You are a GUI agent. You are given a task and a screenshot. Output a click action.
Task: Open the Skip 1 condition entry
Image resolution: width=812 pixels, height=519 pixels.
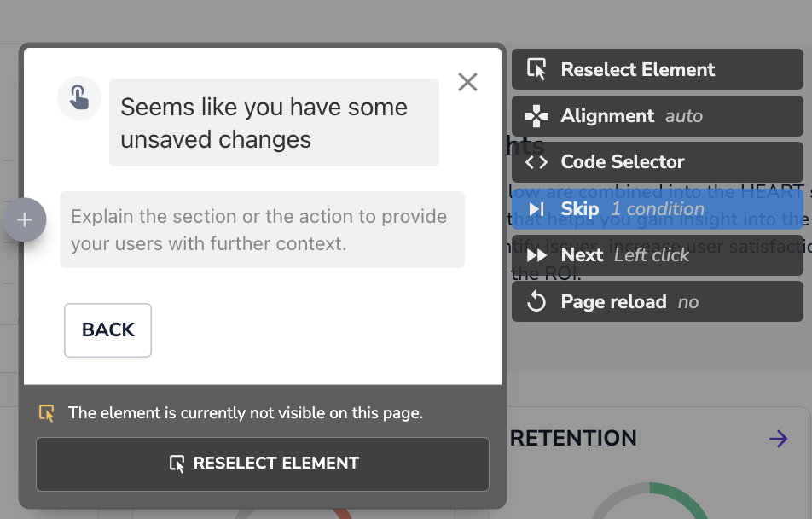pos(657,209)
